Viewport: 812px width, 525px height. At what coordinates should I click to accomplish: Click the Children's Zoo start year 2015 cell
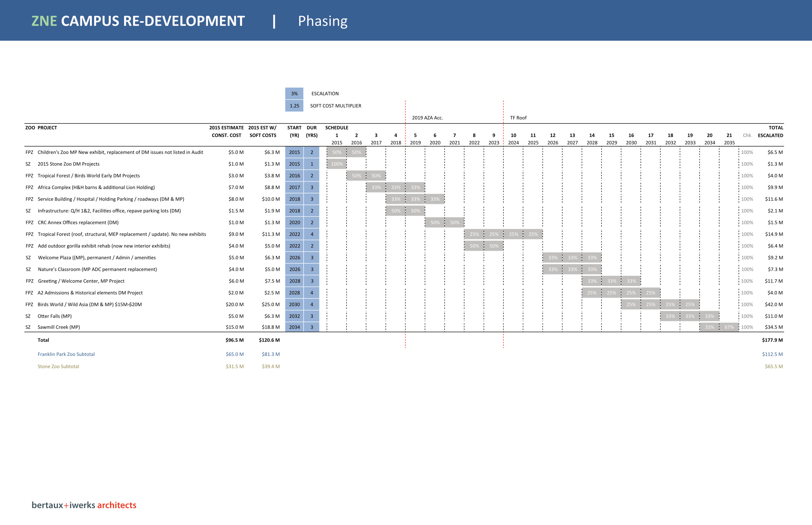(x=294, y=152)
